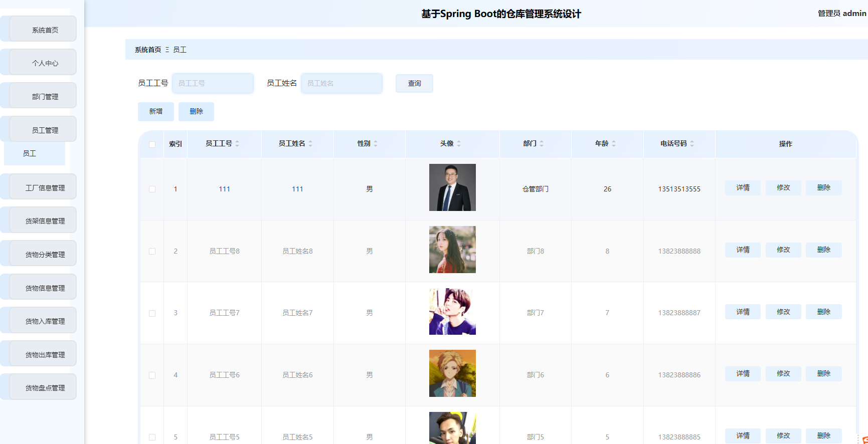This screenshot has width=868, height=444.
Task: Click the 员工工号 search input field
Action: pos(213,83)
